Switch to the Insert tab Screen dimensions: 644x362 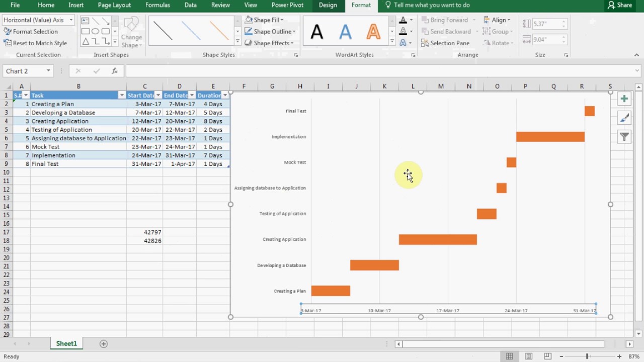[x=76, y=5]
